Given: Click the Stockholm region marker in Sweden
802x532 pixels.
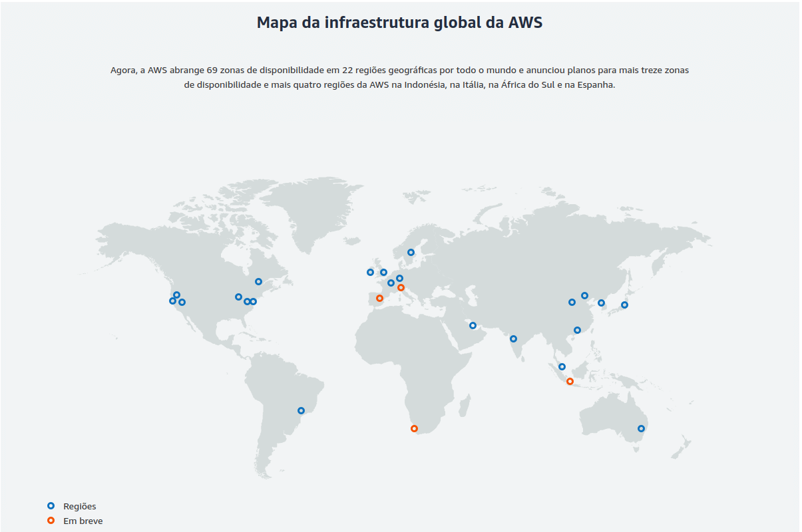Looking at the screenshot, I should [411, 252].
